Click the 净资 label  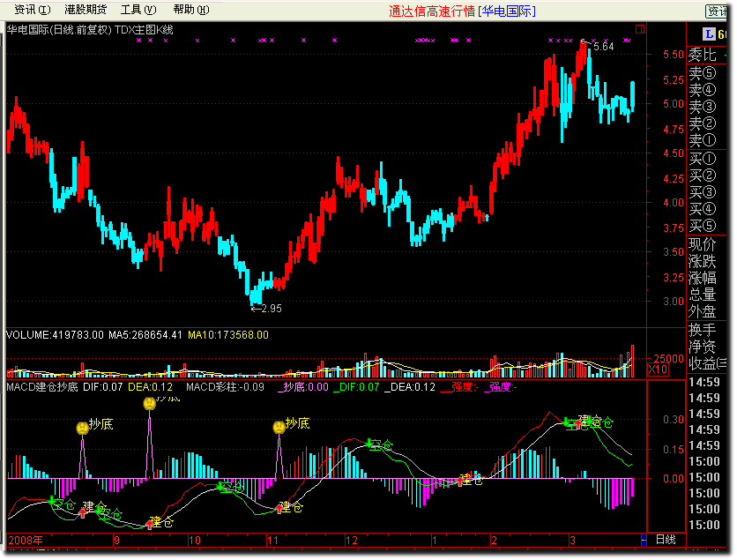pos(703,347)
